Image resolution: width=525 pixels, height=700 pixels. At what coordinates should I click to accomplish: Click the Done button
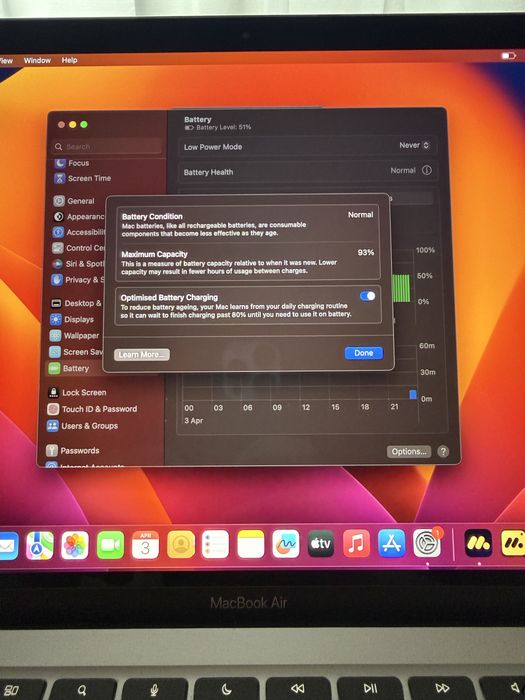363,353
